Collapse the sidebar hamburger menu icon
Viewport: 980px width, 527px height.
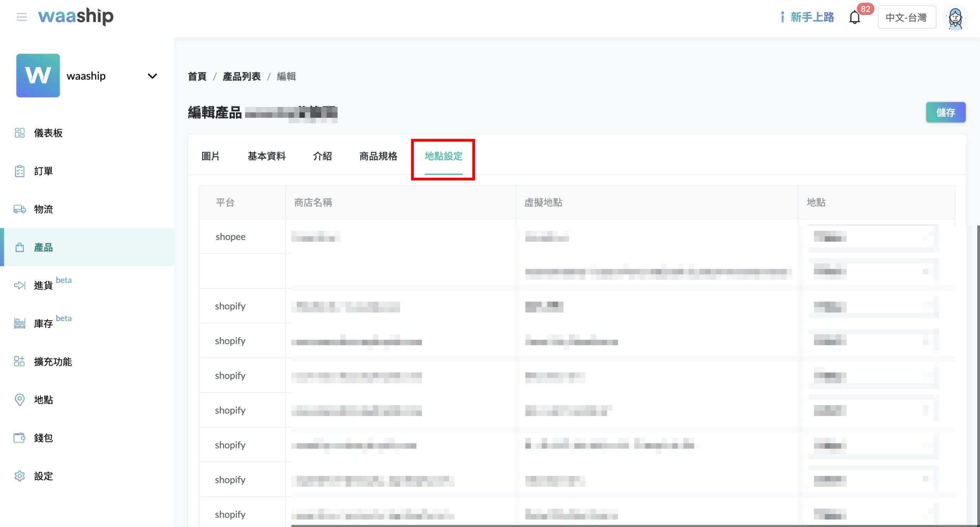(x=21, y=17)
